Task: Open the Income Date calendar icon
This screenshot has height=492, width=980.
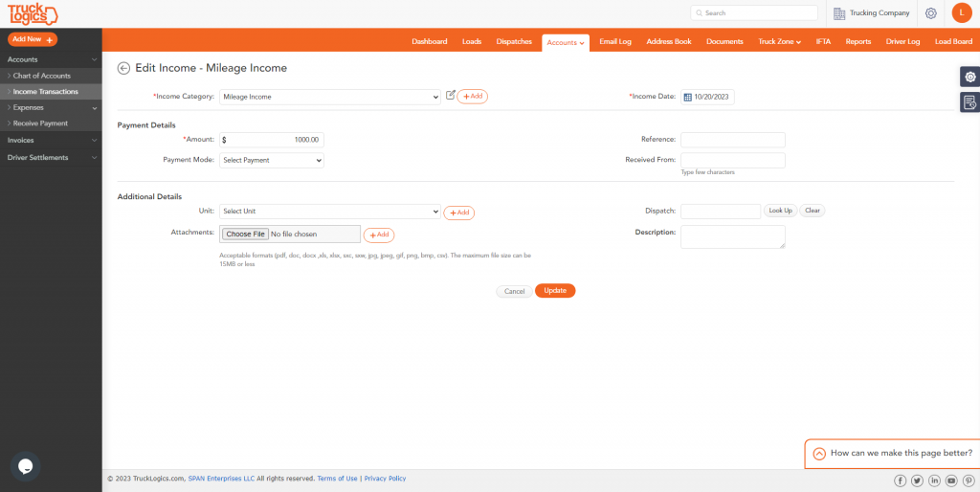Action: click(x=687, y=97)
